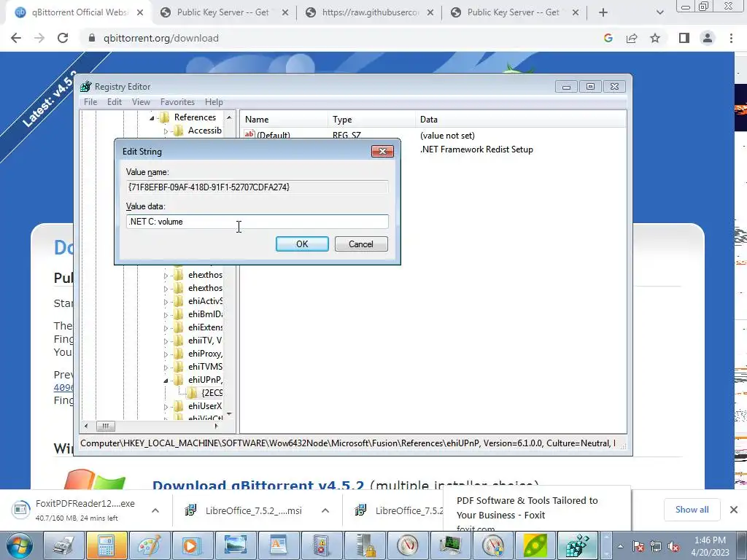The height and width of the screenshot is (560, 747).
Task: Select the References folder in the tree
Action: 195,117
